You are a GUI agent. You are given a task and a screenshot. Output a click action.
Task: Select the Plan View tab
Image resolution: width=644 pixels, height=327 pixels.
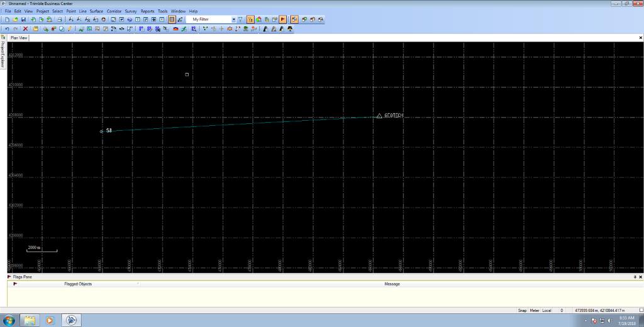pos(19,38)
